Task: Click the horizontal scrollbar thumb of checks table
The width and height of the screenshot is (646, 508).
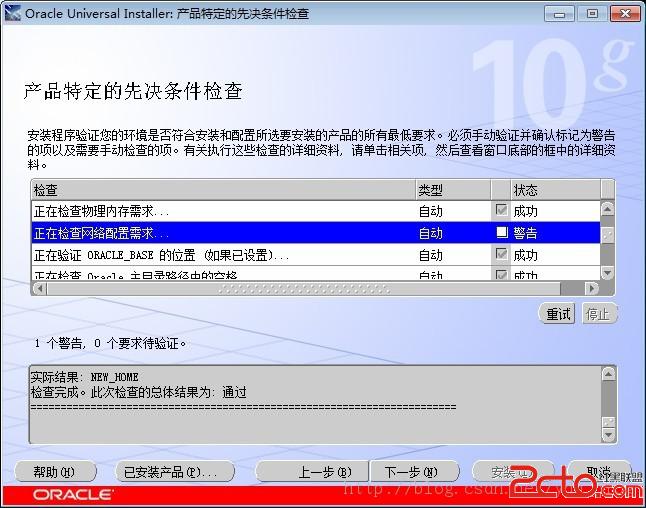Action: point(304,288)
